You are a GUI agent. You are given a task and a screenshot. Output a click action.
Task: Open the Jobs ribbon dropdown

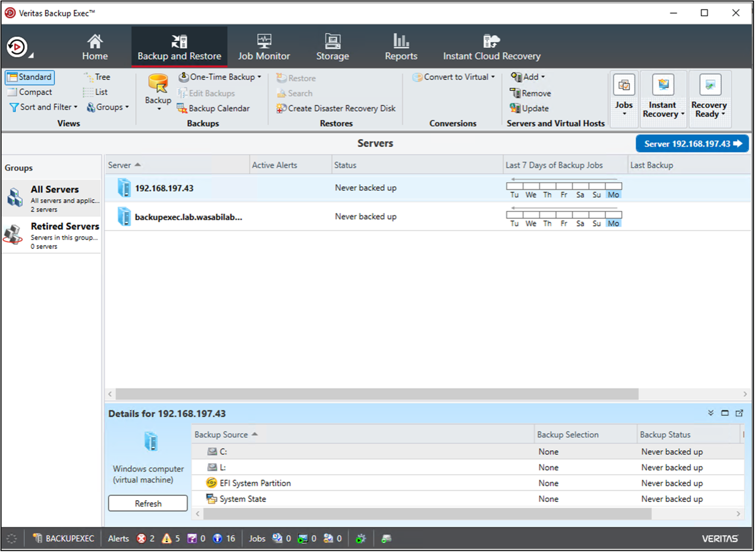point(624,99)
